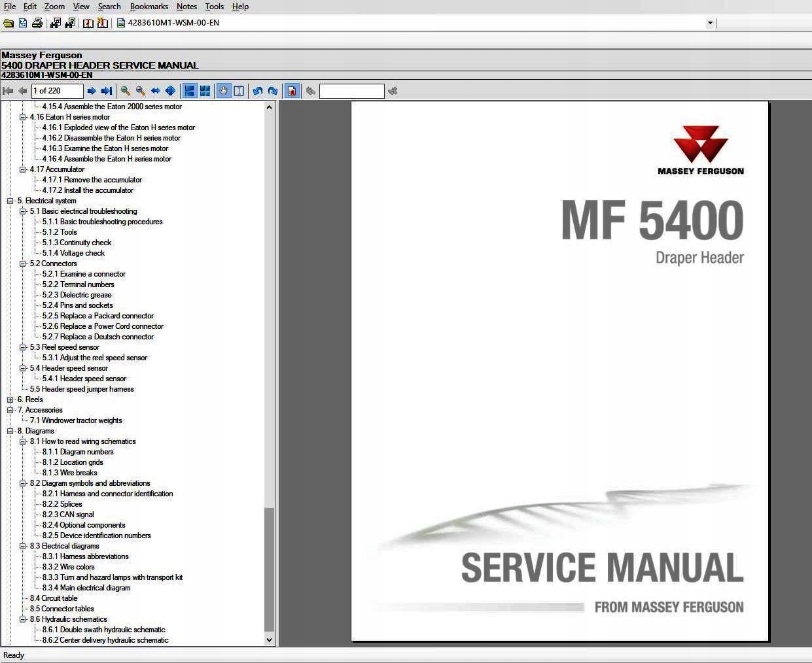Image resolution: width=812 pixels, height=663 pixels.
Task: Select 8.3.4 Main electrical diagram
Action: click(86, 588)
